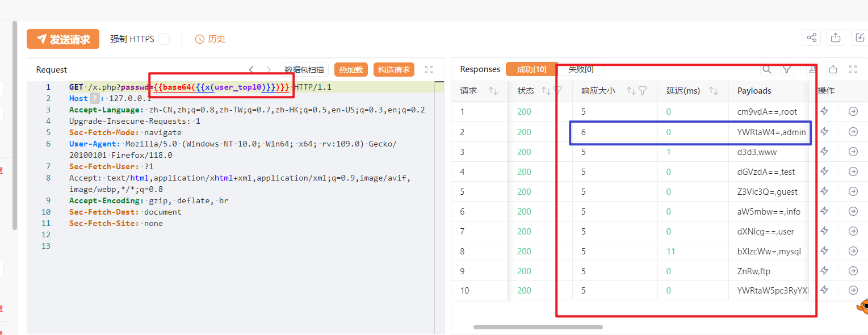Click the 发送请求 button
Image resolution: width=868 pixels, height=335 pixels.
point(63,39)
